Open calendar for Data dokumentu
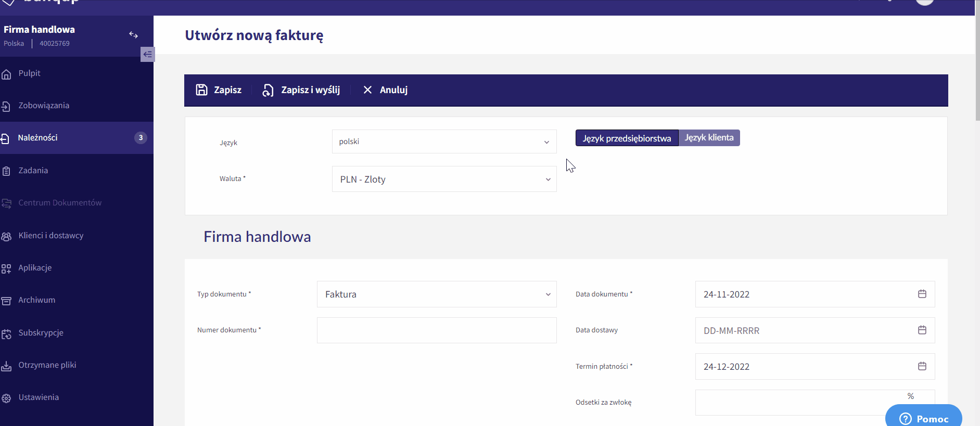This screenshot has height=426, width=980. pyautogui.click(x=922, y=294)
